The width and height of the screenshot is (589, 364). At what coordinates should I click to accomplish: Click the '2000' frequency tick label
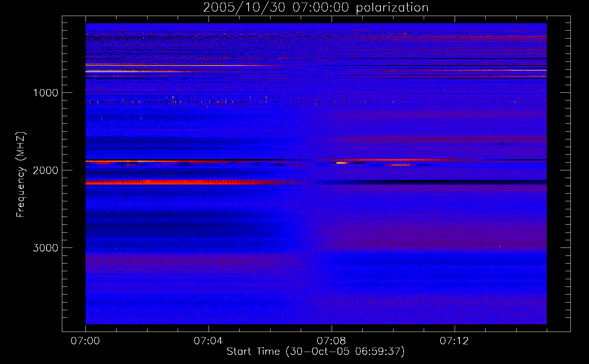(46, 170)
